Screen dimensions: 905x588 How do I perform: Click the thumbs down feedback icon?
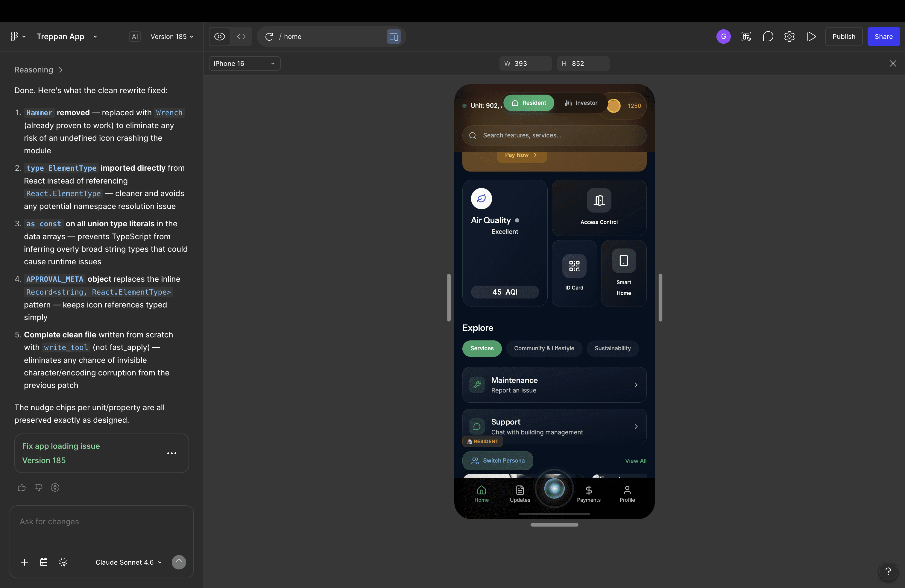point(38,487)
